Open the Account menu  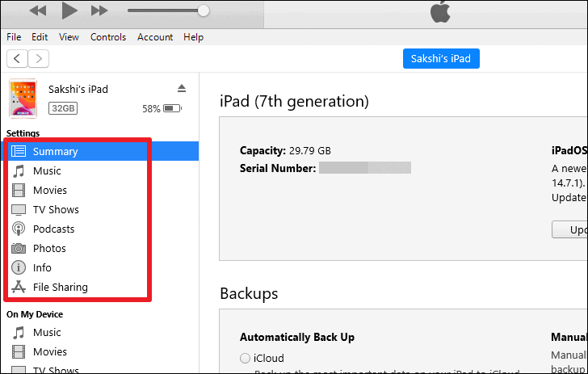(155, 37)
